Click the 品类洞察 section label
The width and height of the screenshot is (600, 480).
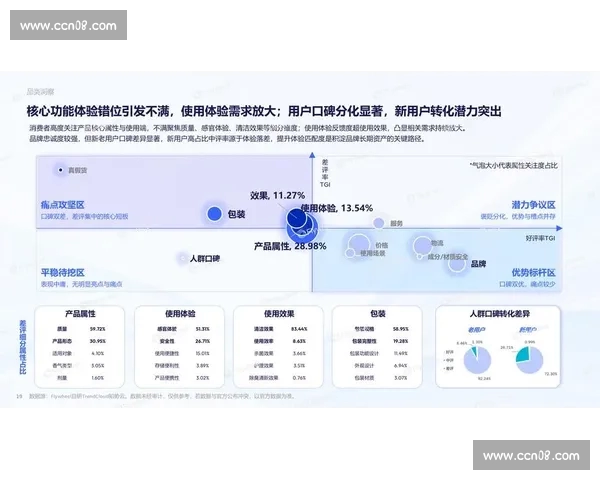tap(41, 91)
